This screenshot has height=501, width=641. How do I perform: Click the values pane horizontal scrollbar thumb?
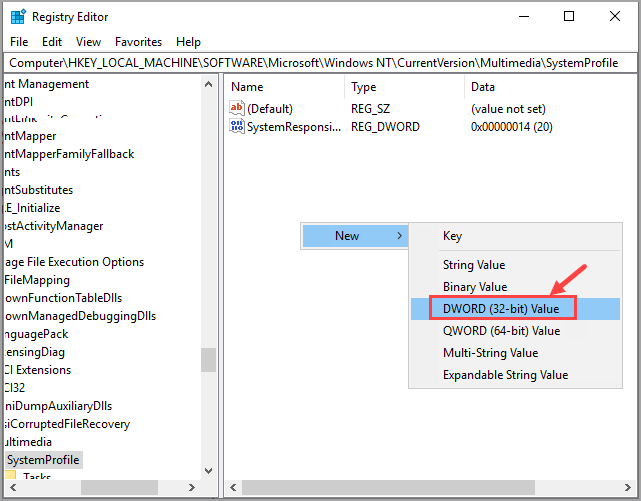pyautogui.click(x=388, y=488)
